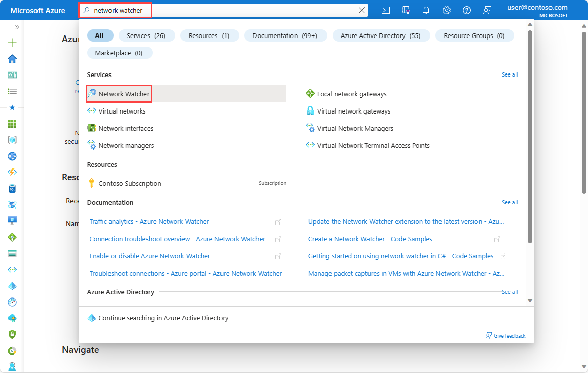588x373 pixels.
Task: Open the Help menu
Action: point(467,10)
